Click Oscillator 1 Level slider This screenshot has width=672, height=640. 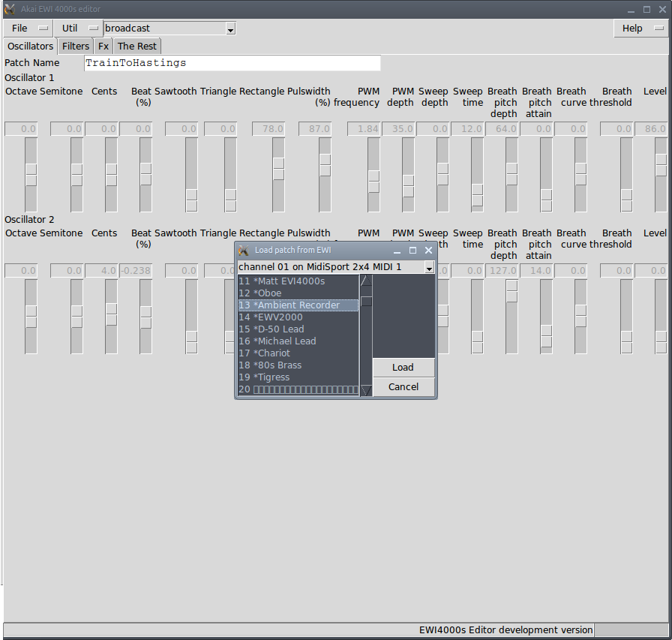[661, 175]
